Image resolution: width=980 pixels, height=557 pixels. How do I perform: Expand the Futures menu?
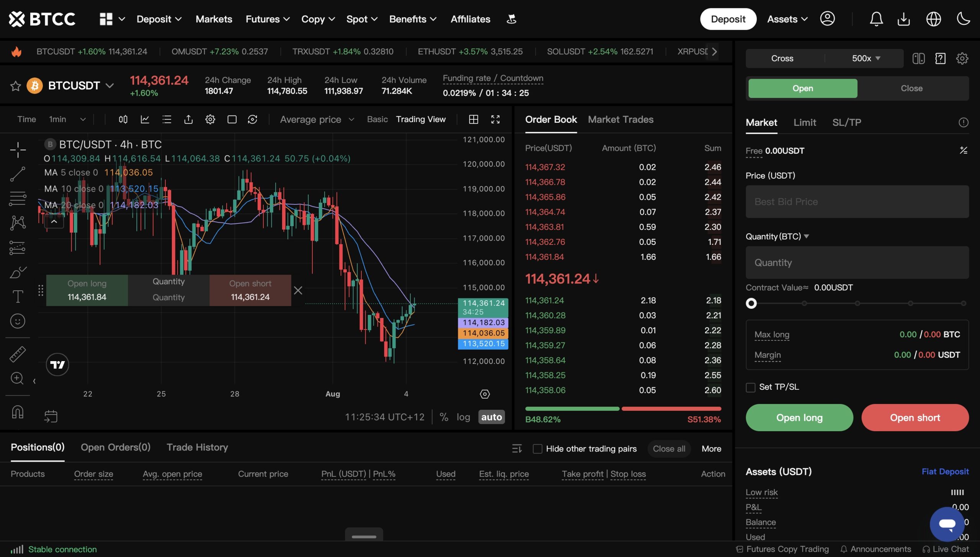point(267,19)
